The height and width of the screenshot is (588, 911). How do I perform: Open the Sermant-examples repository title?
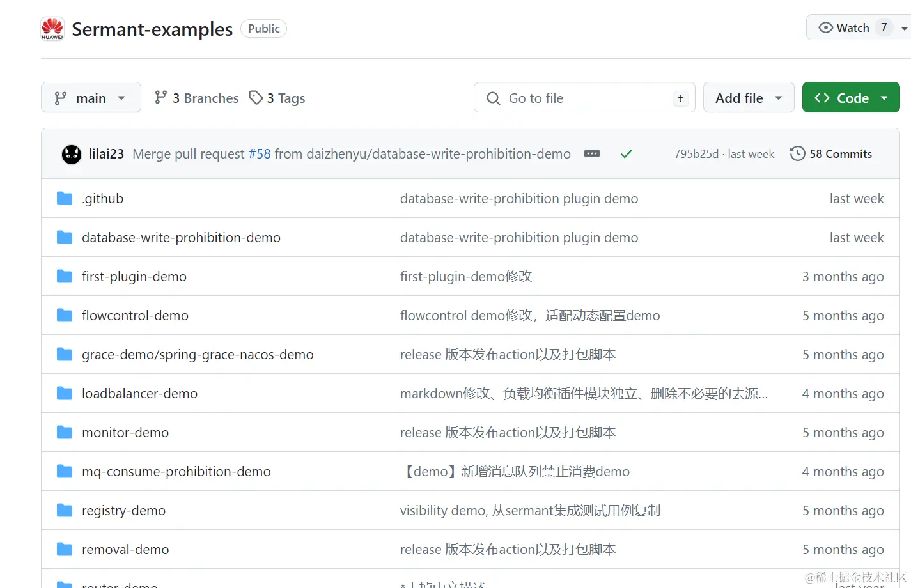[152, 29]
